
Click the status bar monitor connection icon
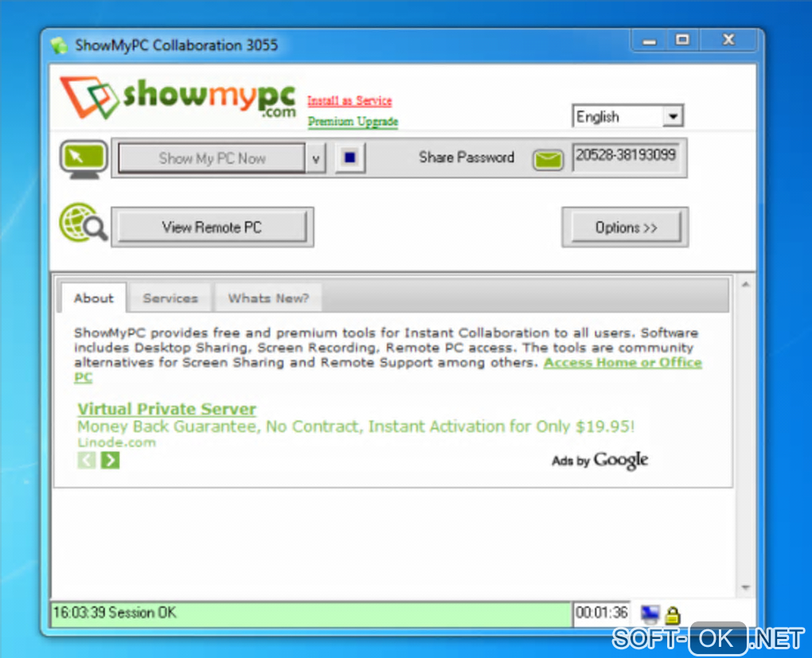click(650, 614)
